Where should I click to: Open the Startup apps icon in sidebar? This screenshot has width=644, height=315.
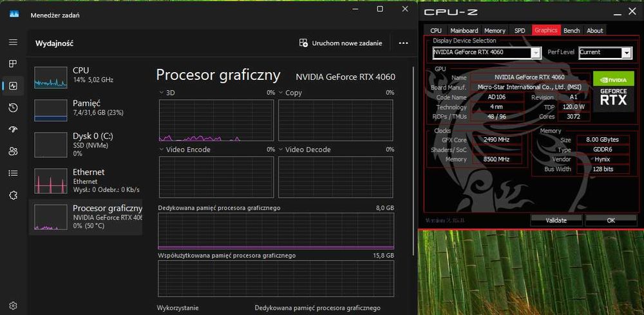click(13, 129)
